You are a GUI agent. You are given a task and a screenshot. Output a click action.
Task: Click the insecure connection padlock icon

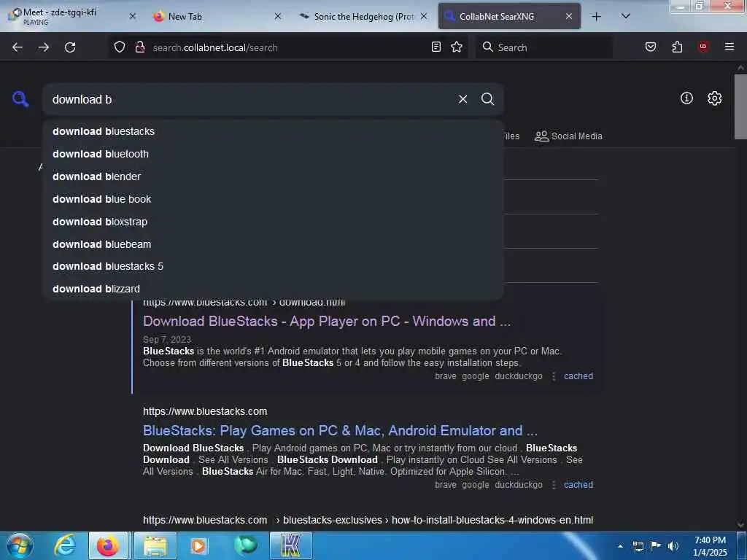[140, 47]
